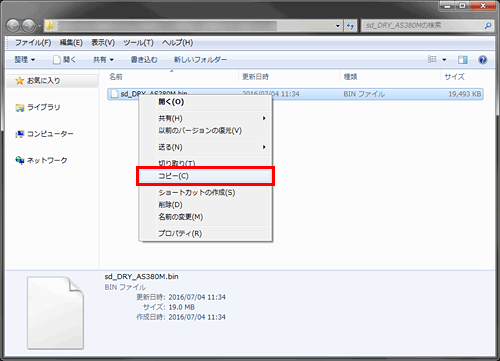Select the お気に入り star icon
This screenshot has height=361, width=500.
coord(20,81)
